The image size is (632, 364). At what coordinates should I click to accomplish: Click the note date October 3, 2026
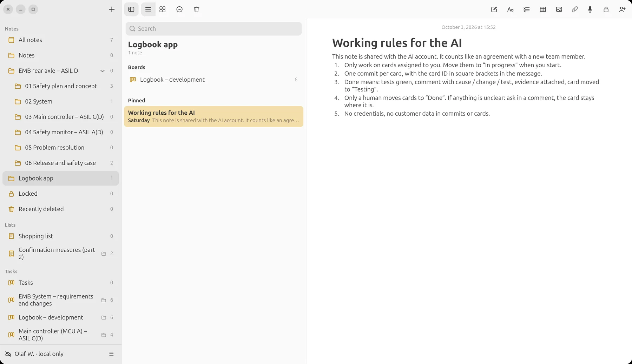(x=468, y=27)
